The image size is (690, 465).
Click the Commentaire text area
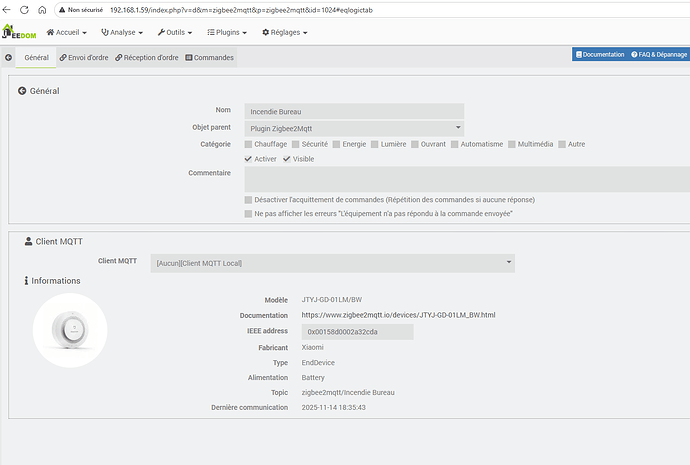click(467, 179)
